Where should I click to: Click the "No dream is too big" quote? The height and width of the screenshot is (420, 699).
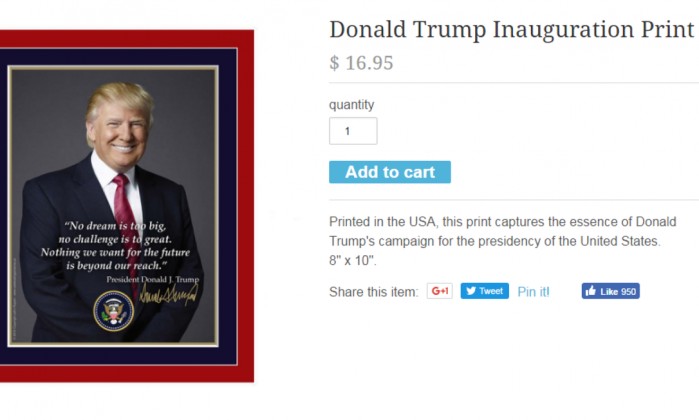tap(115, 245)
